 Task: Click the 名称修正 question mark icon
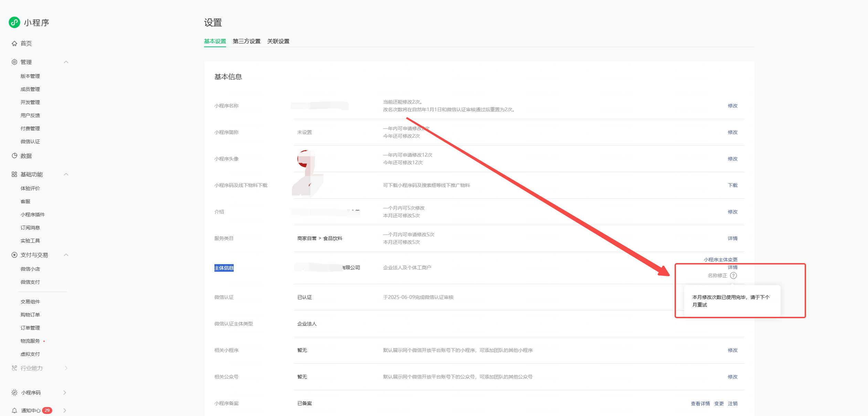coord(733,275)
